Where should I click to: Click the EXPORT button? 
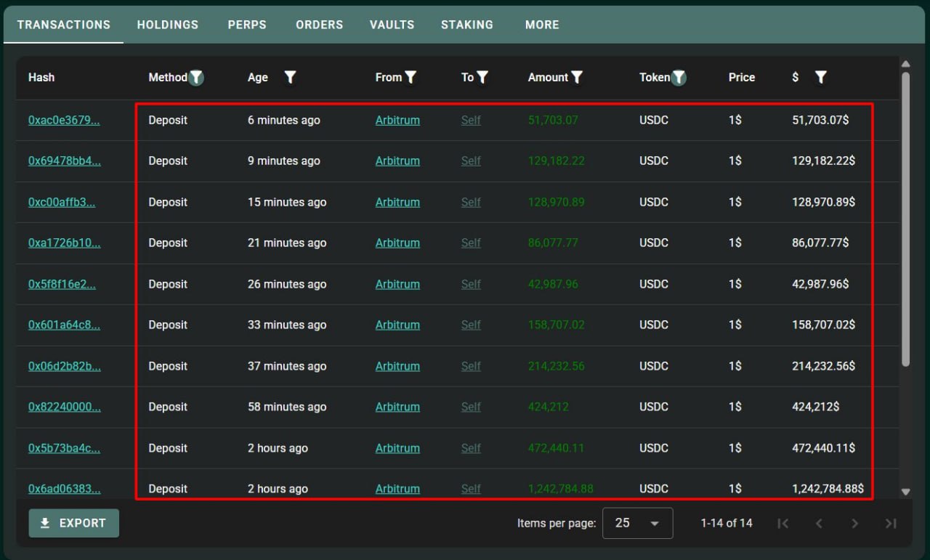click(x=73, y=524)
